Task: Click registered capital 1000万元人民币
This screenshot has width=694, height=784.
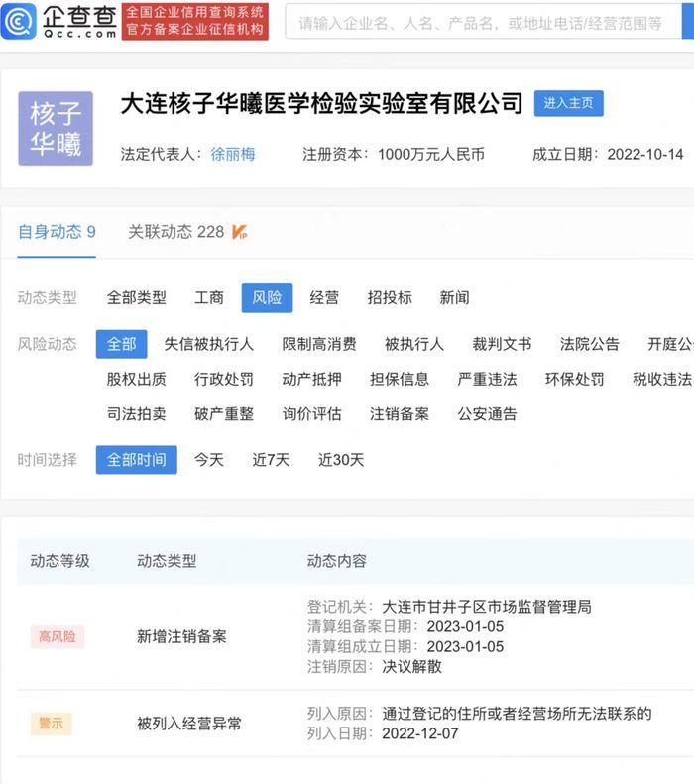Action: coord(431,154)
